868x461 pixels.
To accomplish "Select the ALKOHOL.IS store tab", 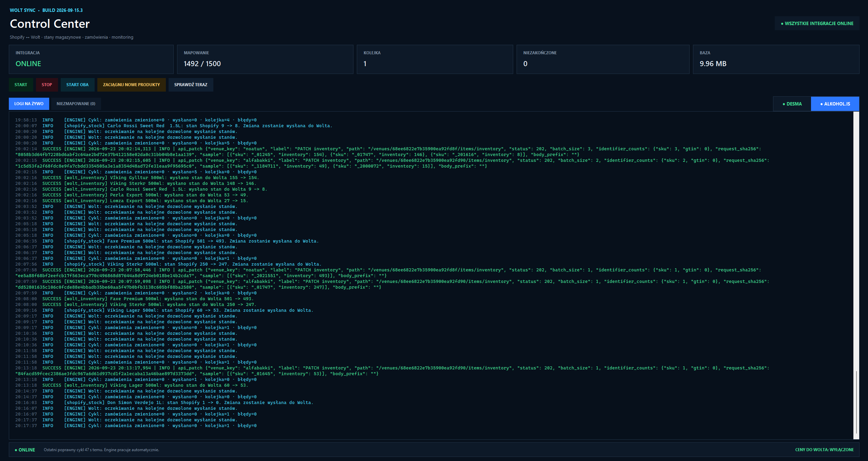I will pos(835,104).
